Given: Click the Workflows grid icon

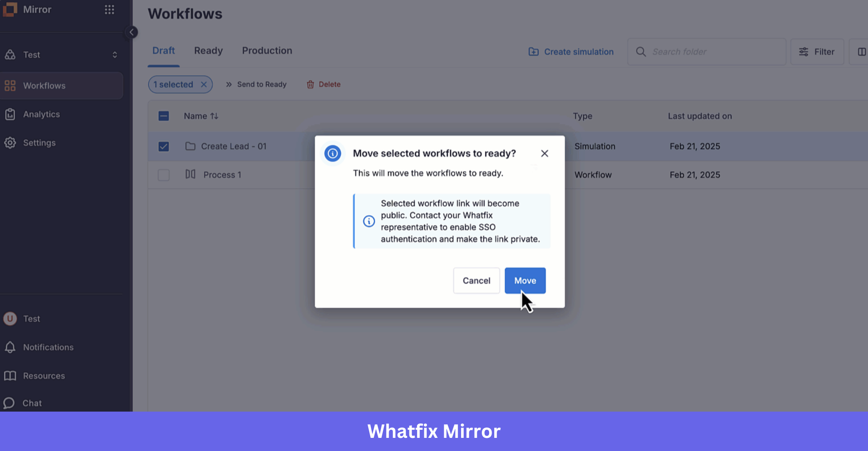Looking at the screenshot, I should pyautogui.click(x=10, y=86).
